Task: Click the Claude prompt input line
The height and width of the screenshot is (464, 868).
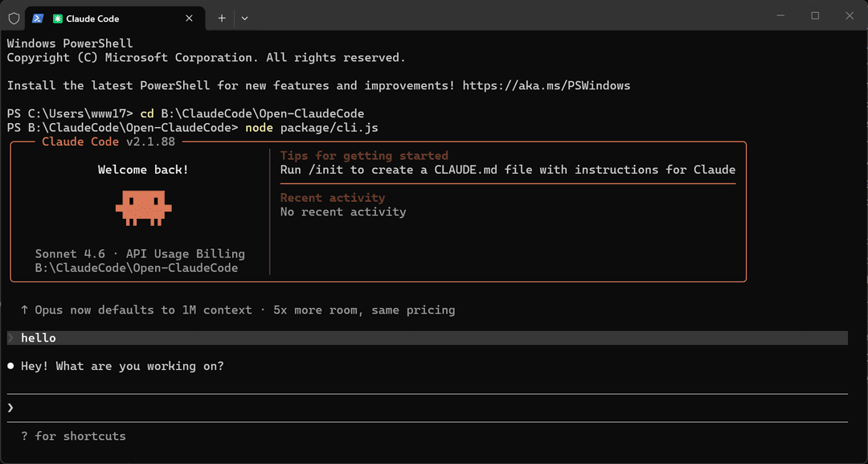Action: [428, 408]
